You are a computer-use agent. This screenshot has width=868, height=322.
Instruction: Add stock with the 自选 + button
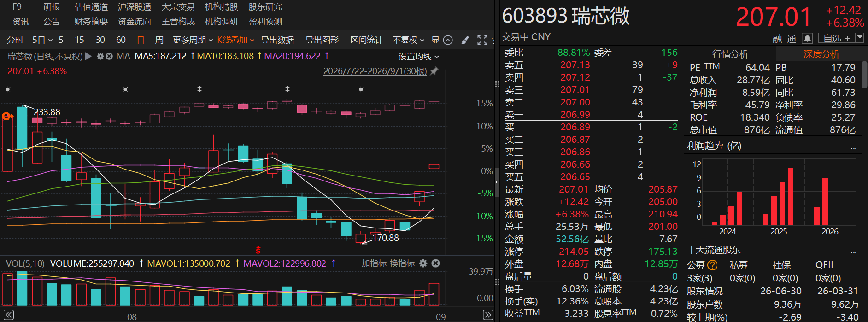(837, 38)
